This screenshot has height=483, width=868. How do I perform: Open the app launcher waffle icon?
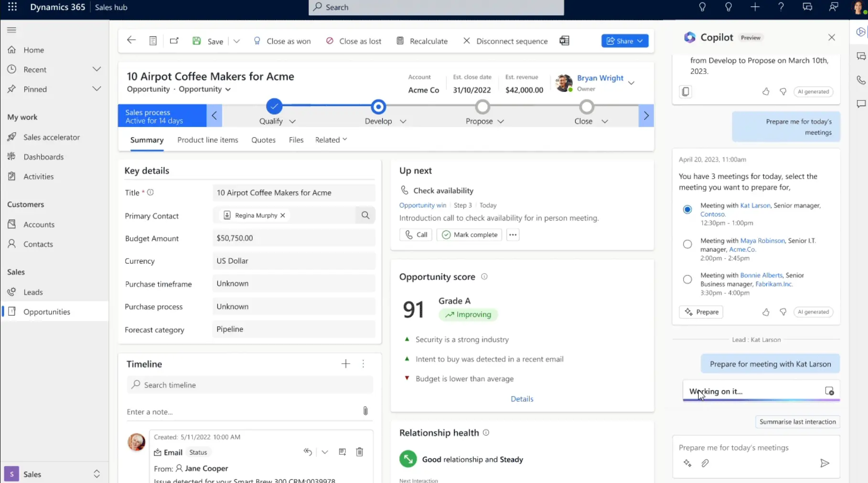(12, 7)
